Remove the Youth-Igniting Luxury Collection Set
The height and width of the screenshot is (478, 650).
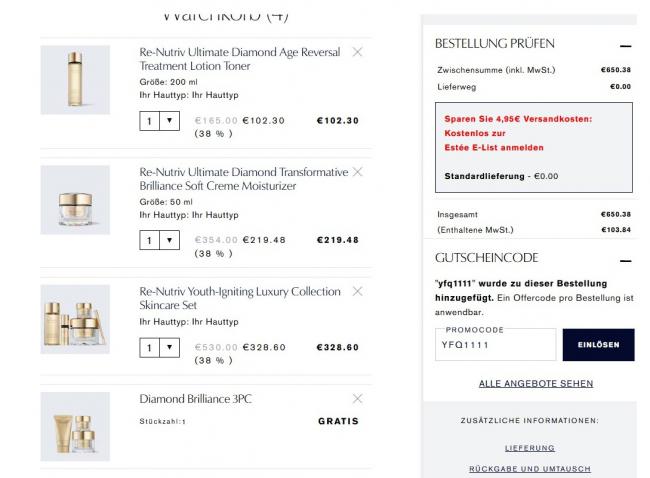(358, 292)
